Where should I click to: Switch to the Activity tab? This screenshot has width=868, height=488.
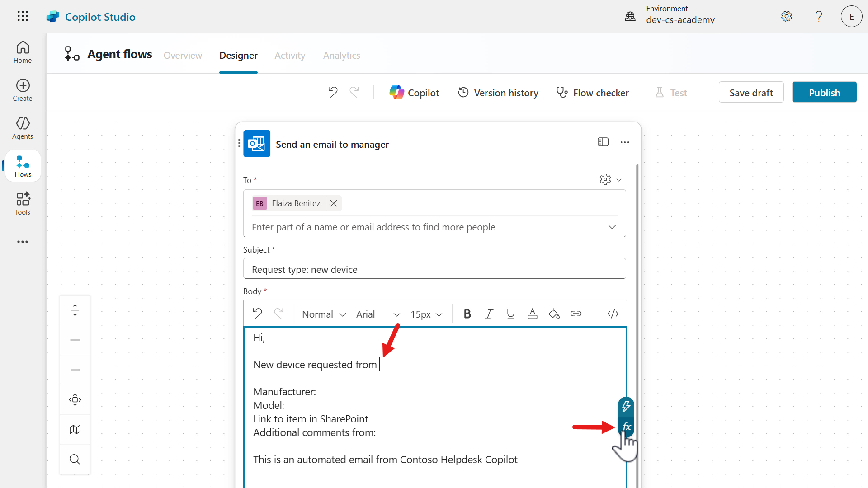click(290, 55)
